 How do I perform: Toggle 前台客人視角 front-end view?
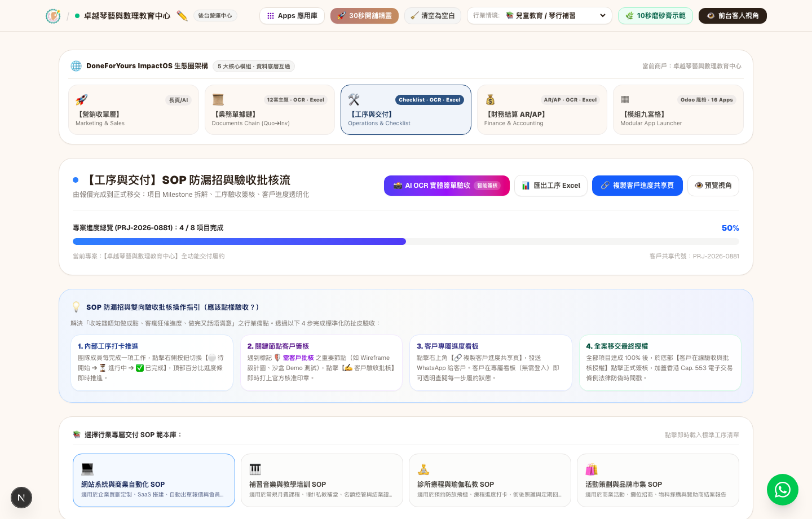pyautogui.click(x=732, y=16)
